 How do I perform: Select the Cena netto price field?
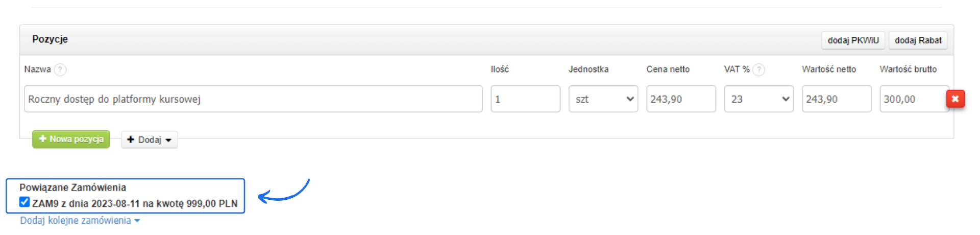point(681,99)
